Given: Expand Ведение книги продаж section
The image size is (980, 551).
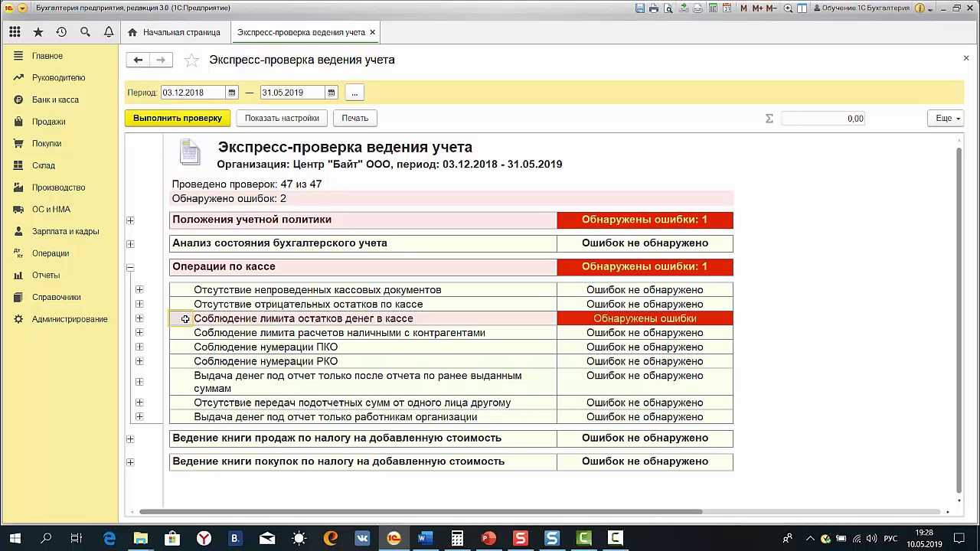Looking at the screenshot, I should 130,439.
